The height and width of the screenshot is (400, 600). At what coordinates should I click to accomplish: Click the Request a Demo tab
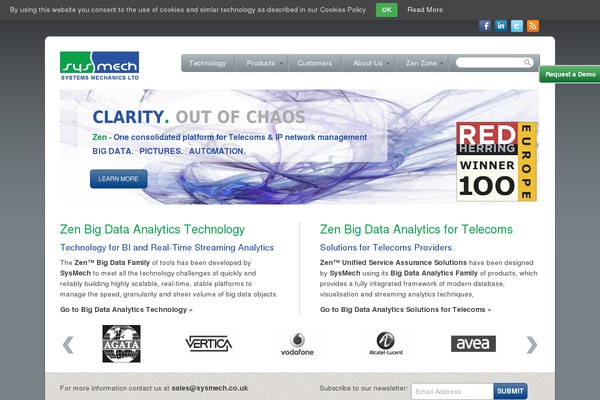click(570, 74)
